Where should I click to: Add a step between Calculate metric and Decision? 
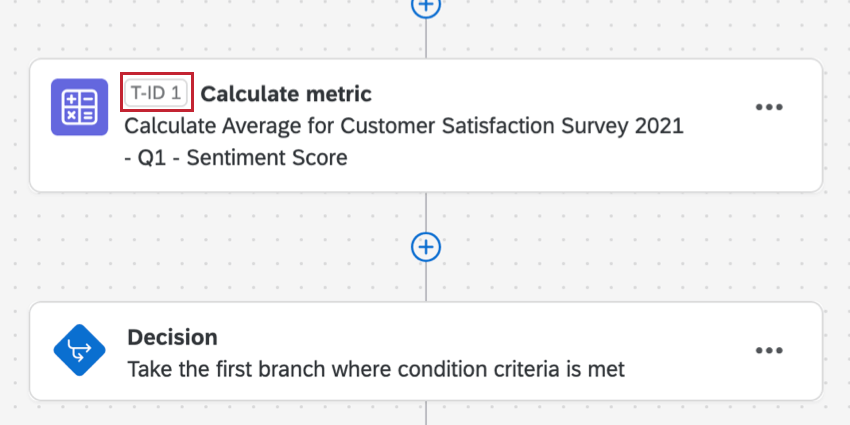[x=426, y=246]
